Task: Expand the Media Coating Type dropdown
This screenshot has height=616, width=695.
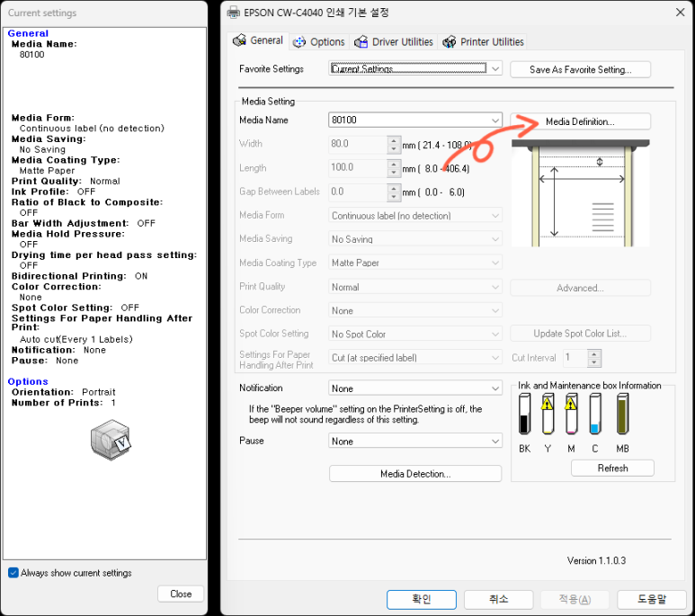Action: tap(415, 263)
